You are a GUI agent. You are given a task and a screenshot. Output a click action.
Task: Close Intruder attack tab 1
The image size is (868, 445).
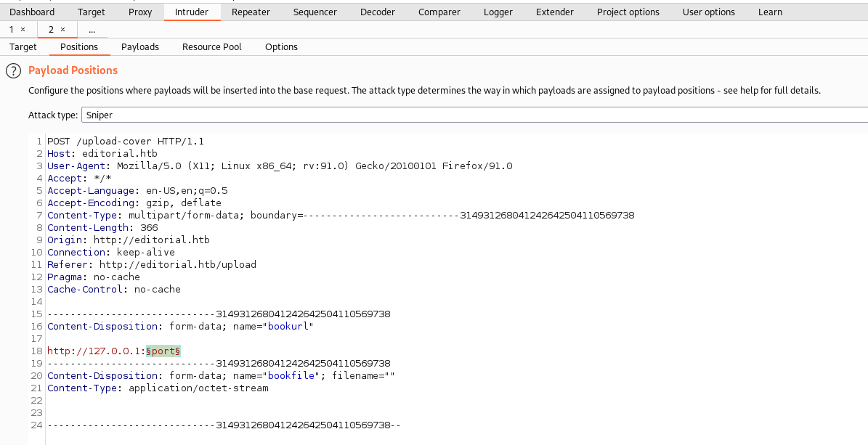point(23,29)
